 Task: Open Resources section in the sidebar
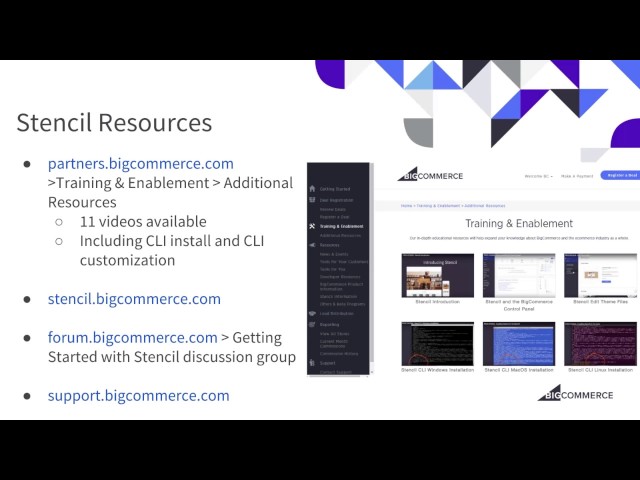click(330, 245)
